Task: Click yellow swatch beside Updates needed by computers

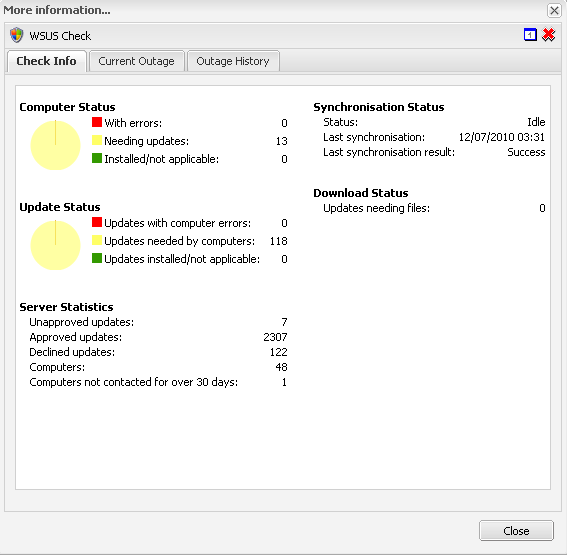Action: (97, 240)
